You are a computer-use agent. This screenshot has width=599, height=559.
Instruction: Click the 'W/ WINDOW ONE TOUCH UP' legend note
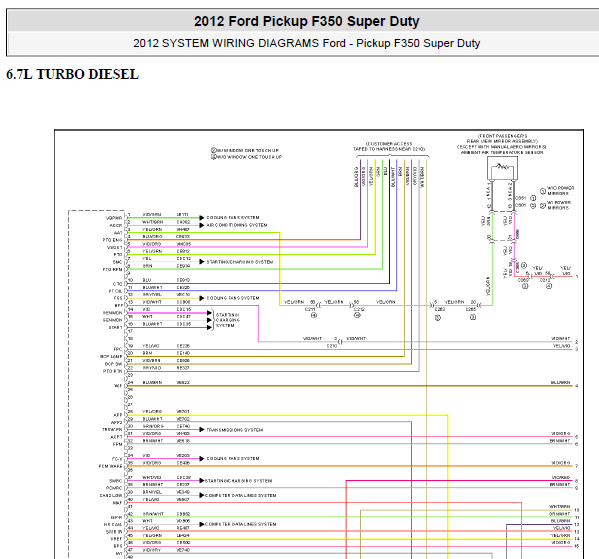[x=245, y=150]
